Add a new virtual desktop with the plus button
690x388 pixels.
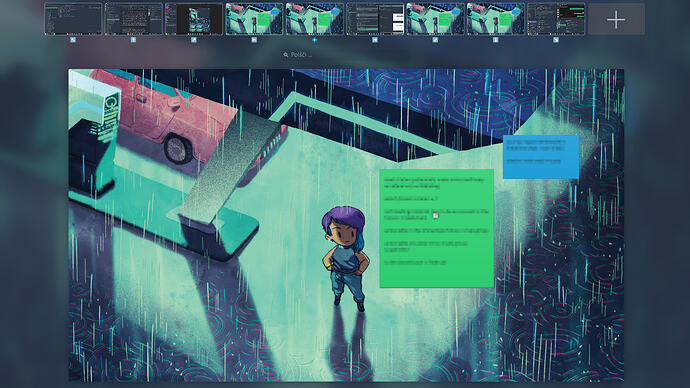(x=616, y=19)
